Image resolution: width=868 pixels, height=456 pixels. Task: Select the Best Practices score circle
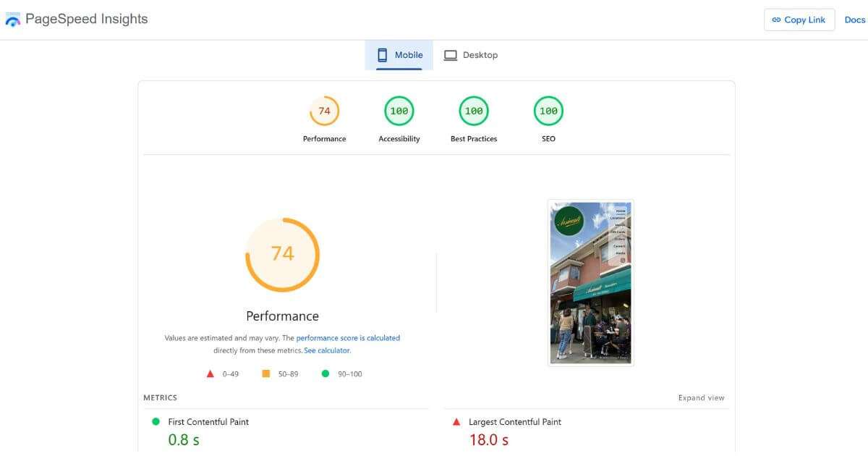pos(474,111)
